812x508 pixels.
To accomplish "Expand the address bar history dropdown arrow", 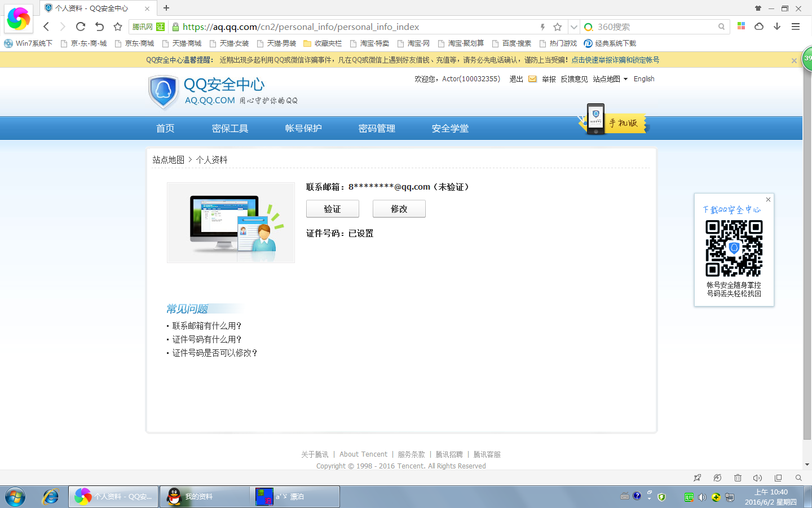I will (573, 27).
